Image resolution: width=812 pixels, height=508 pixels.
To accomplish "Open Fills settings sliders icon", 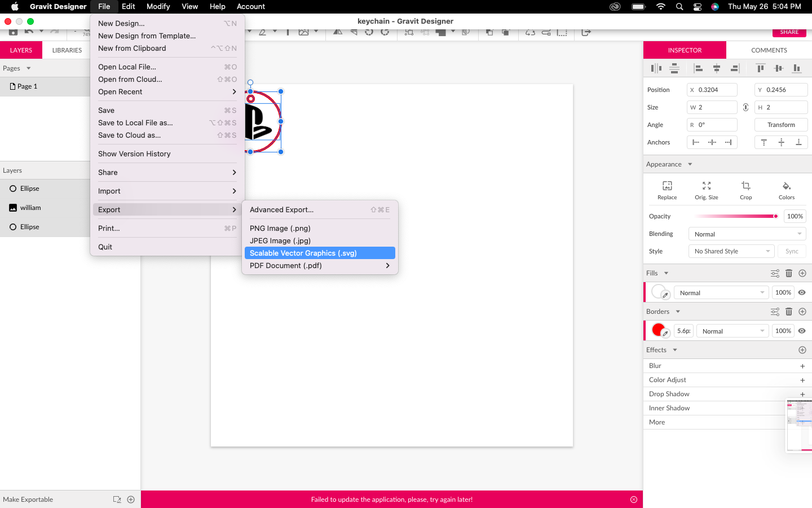I will (x=775, y=273).
